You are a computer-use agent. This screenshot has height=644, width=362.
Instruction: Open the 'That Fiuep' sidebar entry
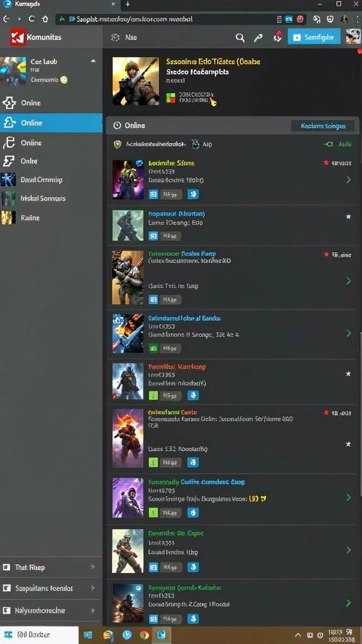(x=52, y=567)
